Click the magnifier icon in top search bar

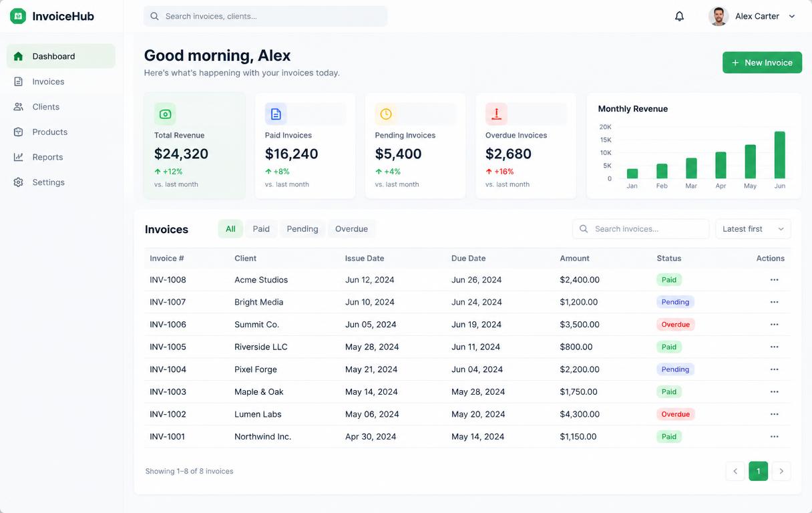pos(154,16)
